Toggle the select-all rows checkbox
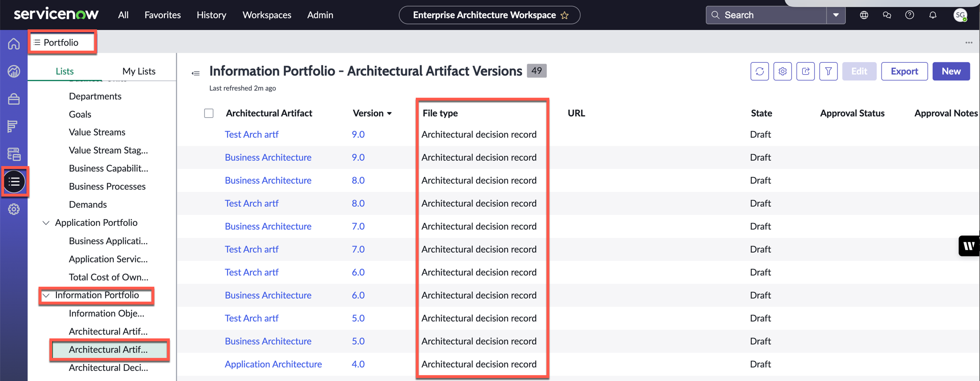This screenshot has width=980, height=381. pos(209,113)
